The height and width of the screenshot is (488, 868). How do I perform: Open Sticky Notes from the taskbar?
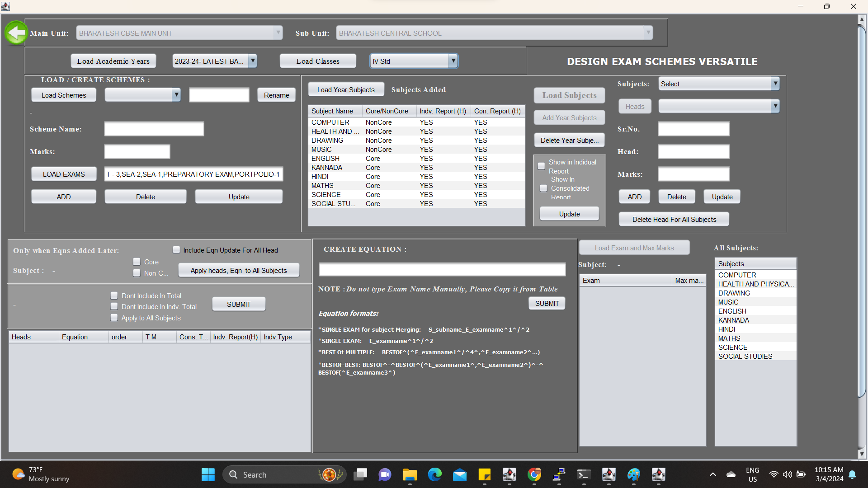[484, 474]
